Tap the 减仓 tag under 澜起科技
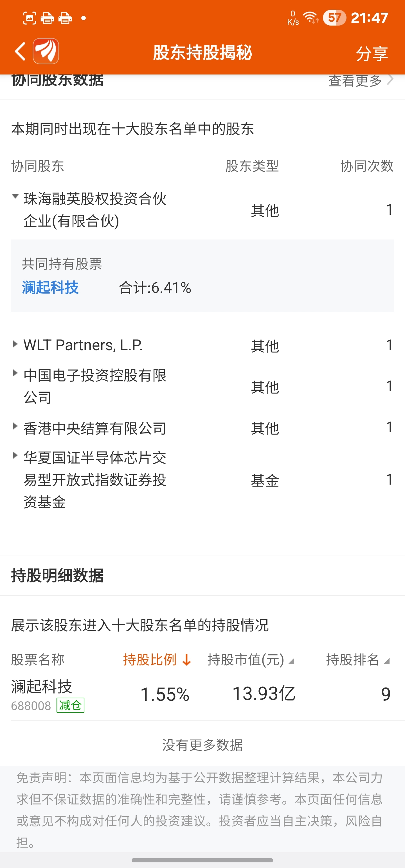 tap(70, 705)
